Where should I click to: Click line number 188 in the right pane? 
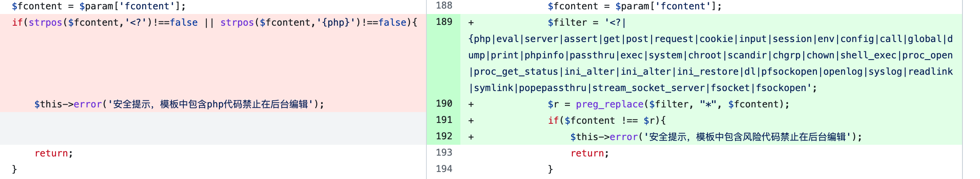[x=444, y=5]
